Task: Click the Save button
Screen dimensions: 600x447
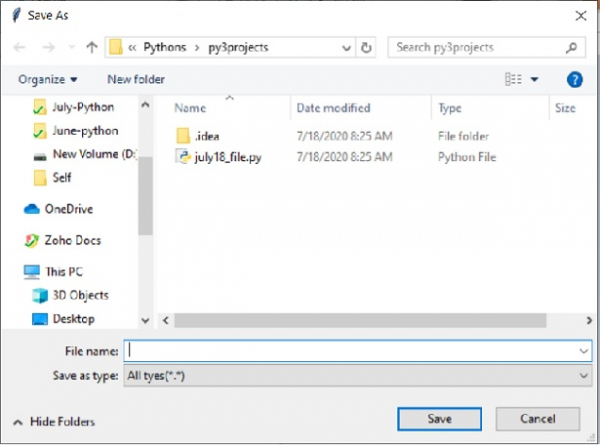Action: (439, 419)
